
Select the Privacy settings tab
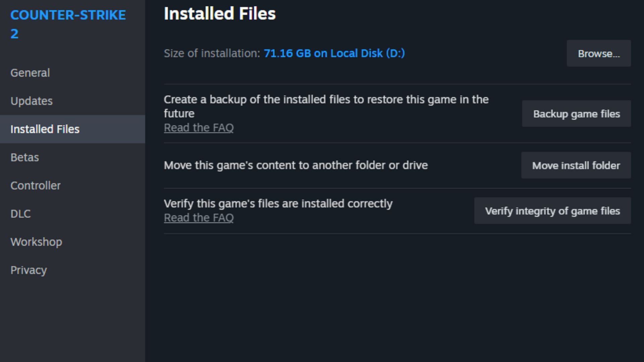point(28,270)
